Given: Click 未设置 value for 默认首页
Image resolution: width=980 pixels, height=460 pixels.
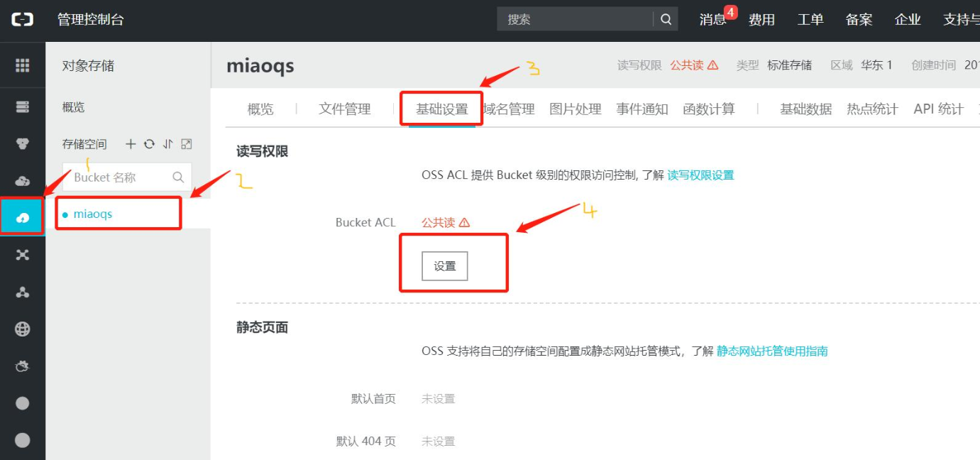Looking at the screenshot, I should click(439, 399).
